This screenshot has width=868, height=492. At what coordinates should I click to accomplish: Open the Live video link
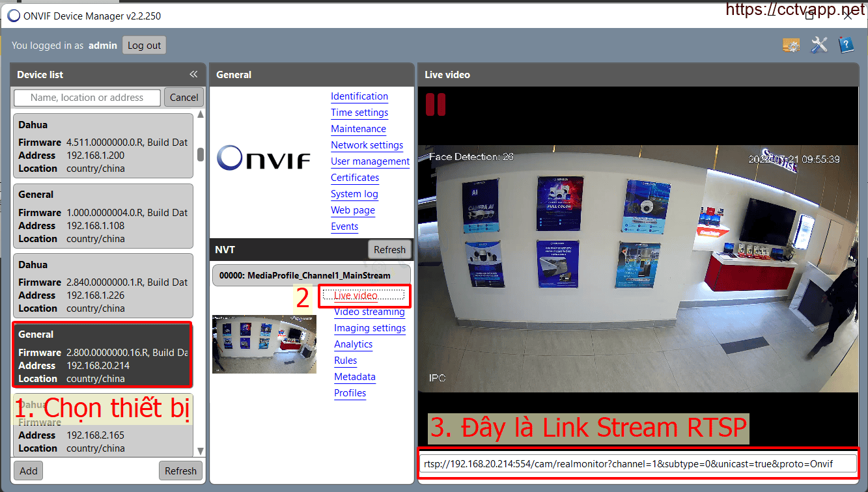356,295
